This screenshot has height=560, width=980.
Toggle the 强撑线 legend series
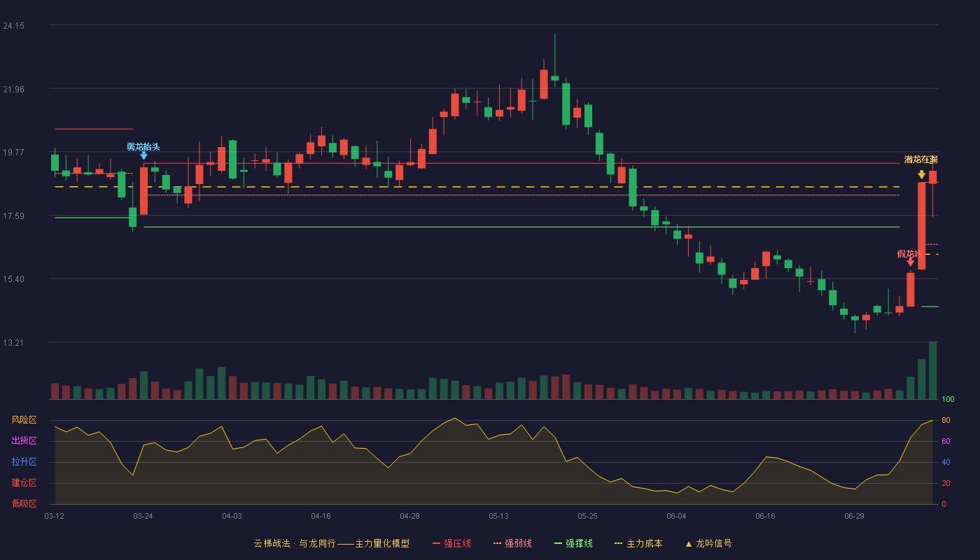point(573,543)
